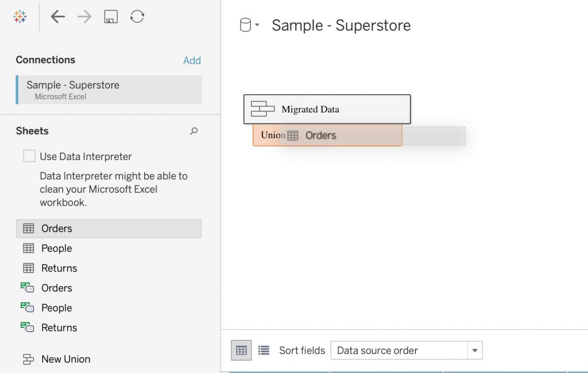The width and height of the screenshot is (588, 373).
Task: Click the New Union icon
Action: tap(28, 359)
